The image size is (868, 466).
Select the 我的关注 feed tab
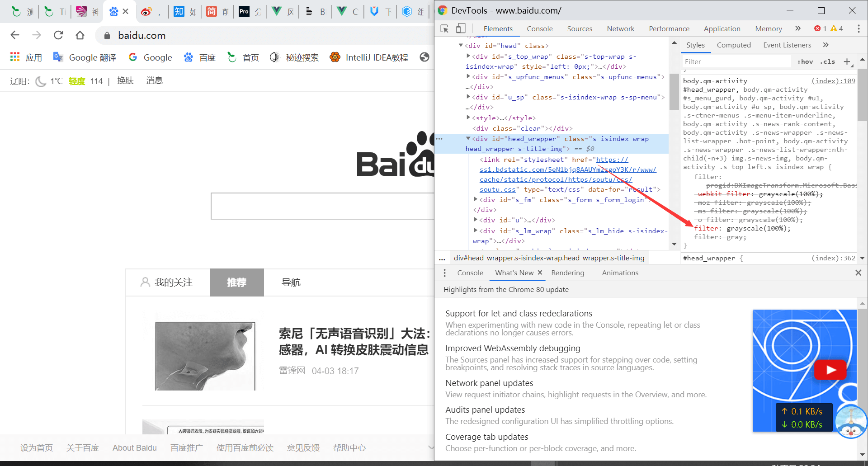(x=167, y=282)
